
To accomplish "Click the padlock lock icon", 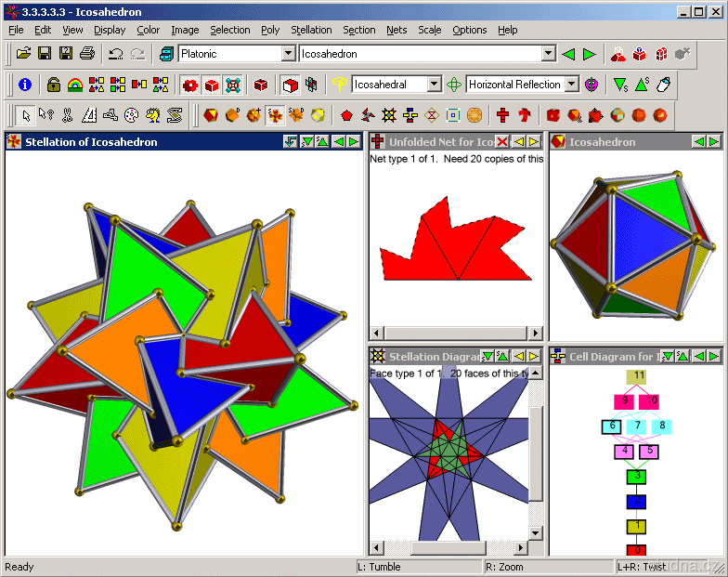I will pyautogui.click(x=54, y=85).
